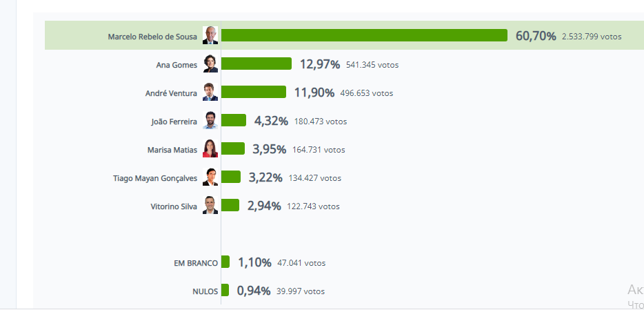Click the NULOS green bar

click(225, 291)
